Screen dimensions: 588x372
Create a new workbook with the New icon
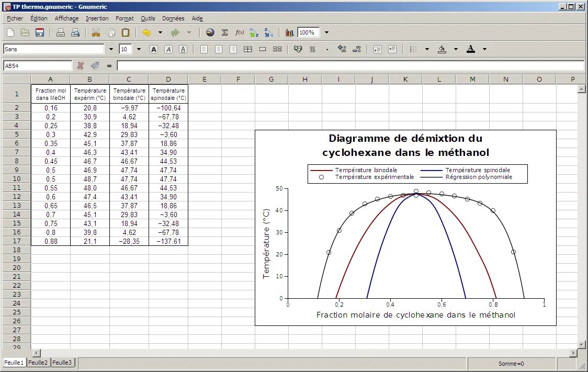pos(10,32)
